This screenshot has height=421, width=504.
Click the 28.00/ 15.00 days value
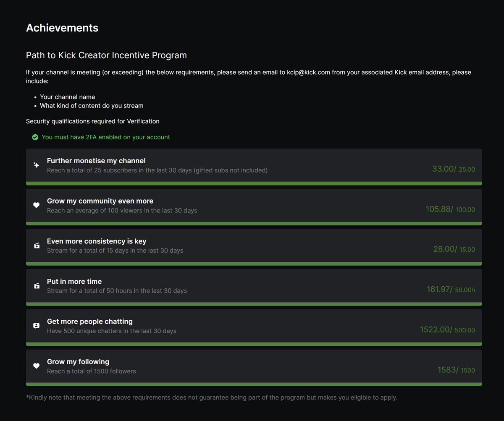[454, 249]
